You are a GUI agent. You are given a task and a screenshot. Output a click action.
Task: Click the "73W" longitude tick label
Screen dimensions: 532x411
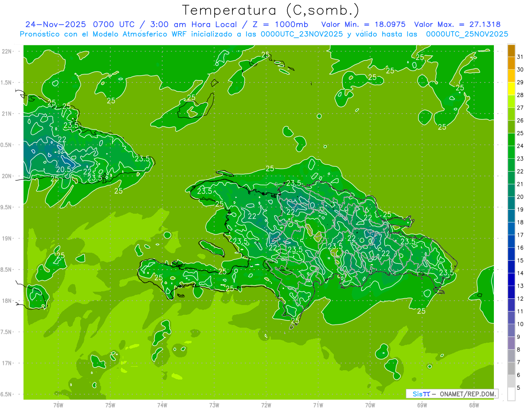[214, 405]
